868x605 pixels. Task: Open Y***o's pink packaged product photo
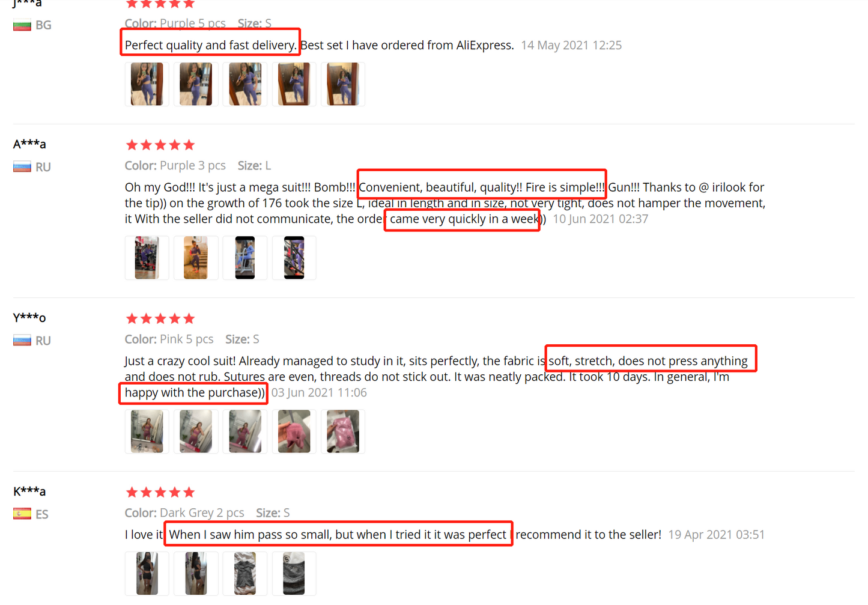(x=294, y=431)
